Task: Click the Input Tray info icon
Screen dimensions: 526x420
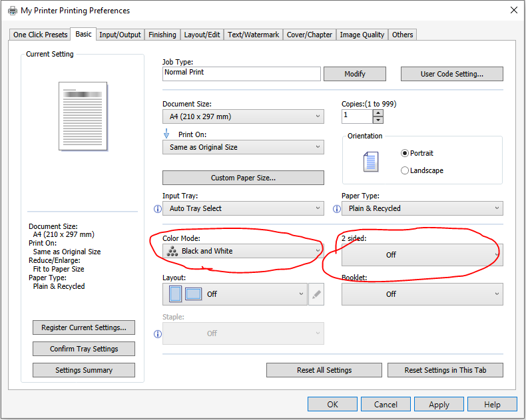Action: click(158, 208)
